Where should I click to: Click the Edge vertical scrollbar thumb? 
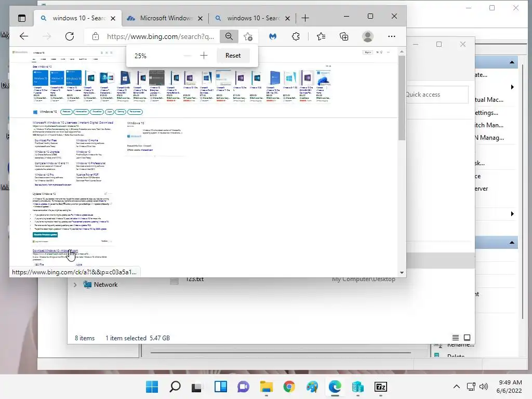tap(402, 98)
